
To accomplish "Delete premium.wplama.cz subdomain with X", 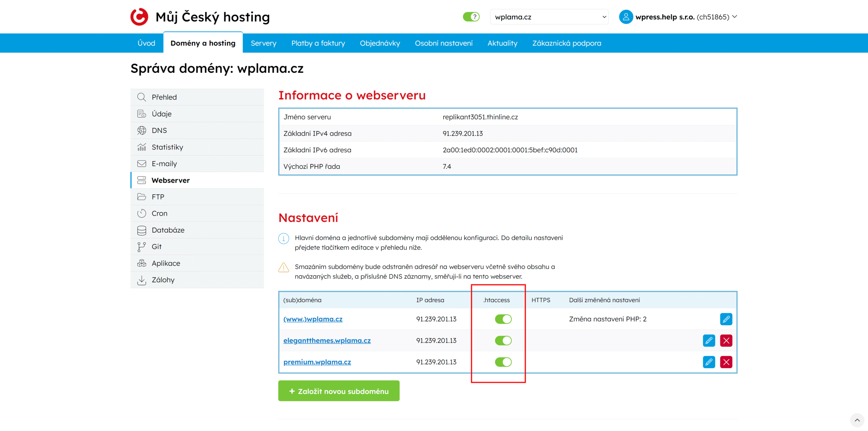I will coord(726,362).
